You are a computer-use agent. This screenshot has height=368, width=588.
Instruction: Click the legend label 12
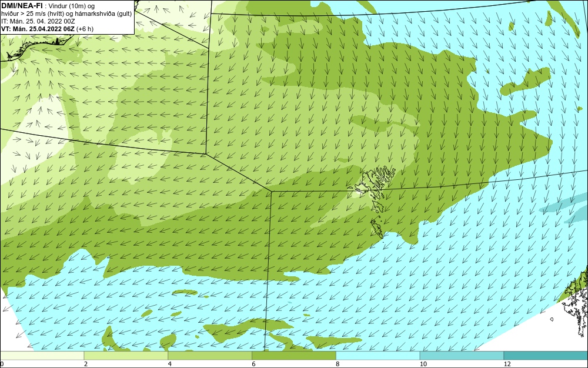(x=507, y=364)
